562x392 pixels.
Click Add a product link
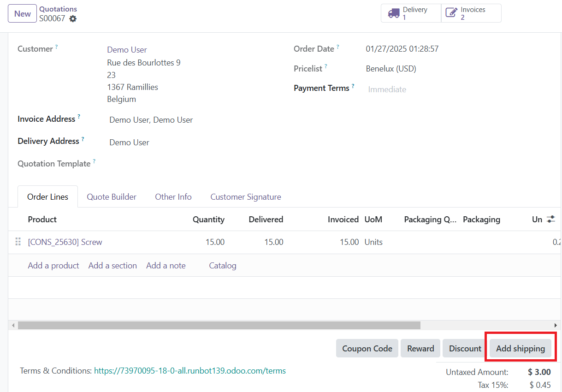click(53, 266)
